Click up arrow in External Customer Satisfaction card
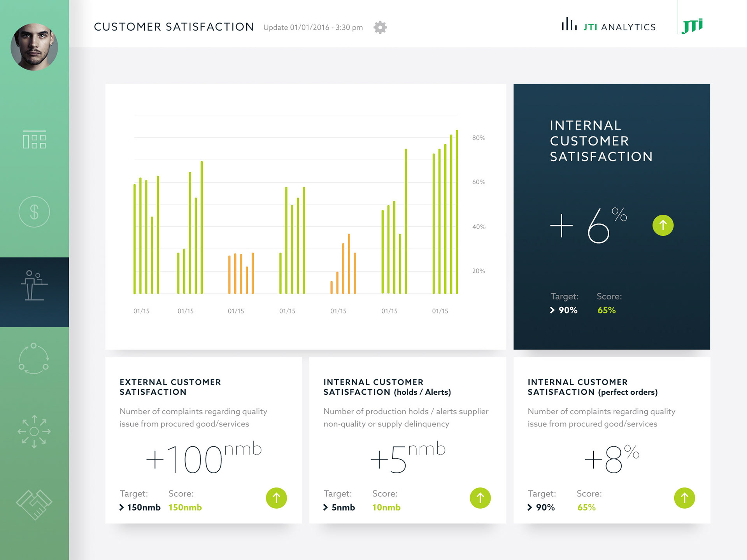 pyautogui.click(x=276, y=498)
